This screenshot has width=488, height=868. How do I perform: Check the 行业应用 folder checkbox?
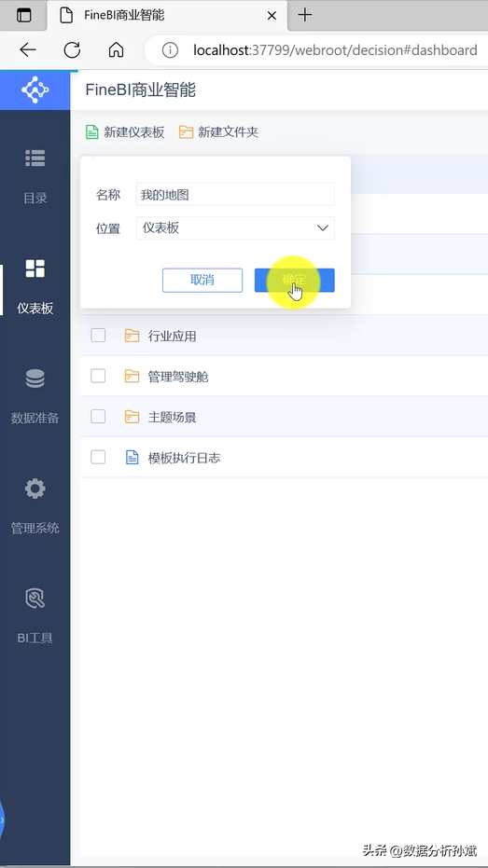click(98, 335)
